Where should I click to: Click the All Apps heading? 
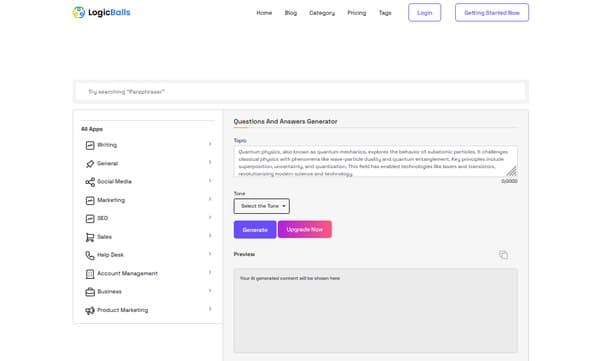pyautogui.click(x=92, y=129)
